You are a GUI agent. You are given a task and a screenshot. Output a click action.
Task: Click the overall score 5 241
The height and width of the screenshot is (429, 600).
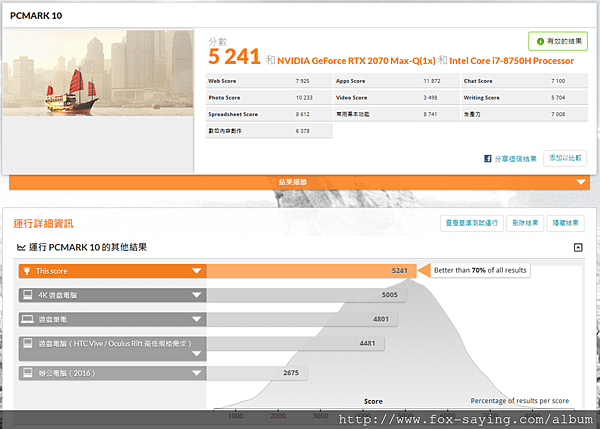234,57
